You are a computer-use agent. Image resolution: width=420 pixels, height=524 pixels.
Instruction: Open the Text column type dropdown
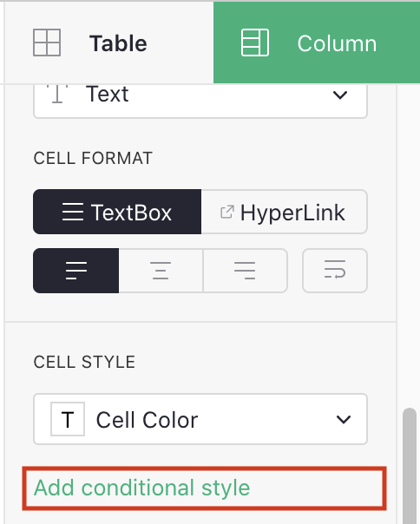200,99
